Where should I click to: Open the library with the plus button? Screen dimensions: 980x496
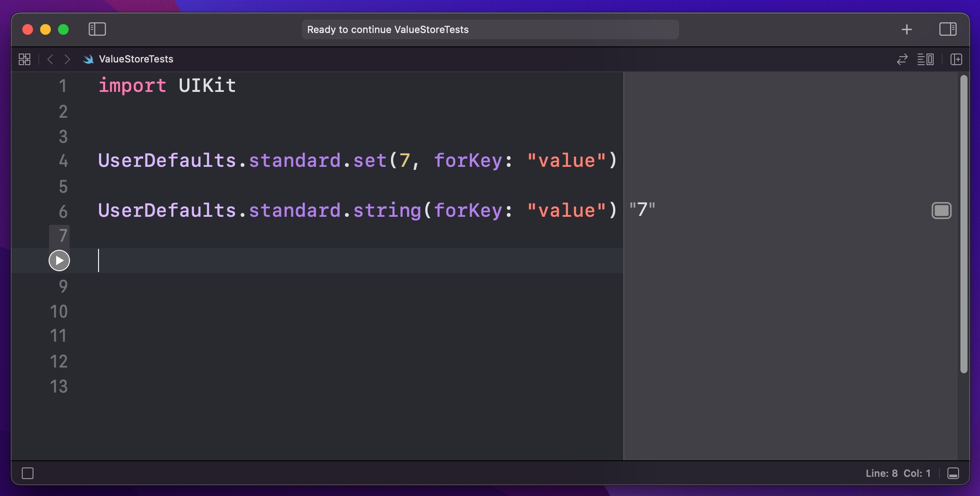point(906,29)
